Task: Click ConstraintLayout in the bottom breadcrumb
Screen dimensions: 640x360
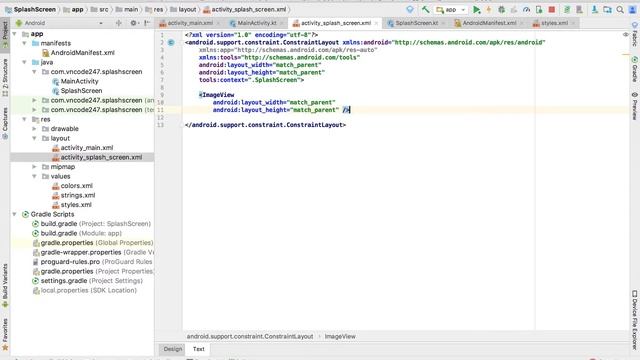Action: (x=250, y=337)
